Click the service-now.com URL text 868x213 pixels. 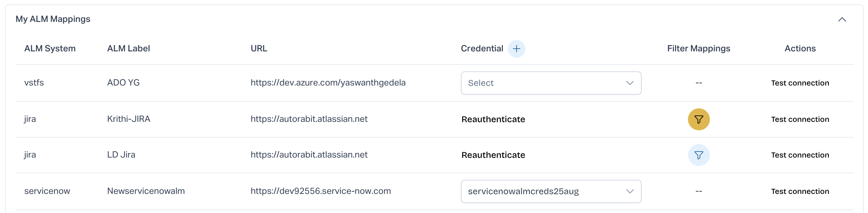(x=320, y=191)
